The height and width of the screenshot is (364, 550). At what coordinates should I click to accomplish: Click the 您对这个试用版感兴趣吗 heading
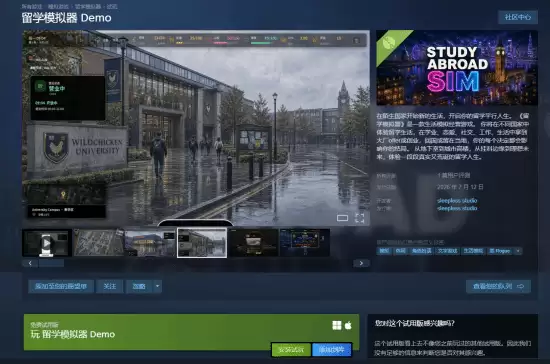tap(415, 323)
